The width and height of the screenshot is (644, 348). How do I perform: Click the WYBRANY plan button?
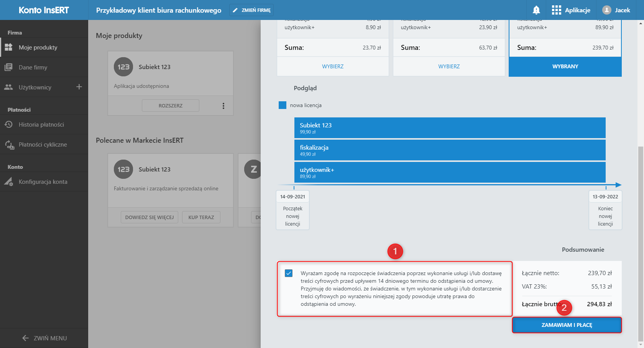tap(565, 66)
